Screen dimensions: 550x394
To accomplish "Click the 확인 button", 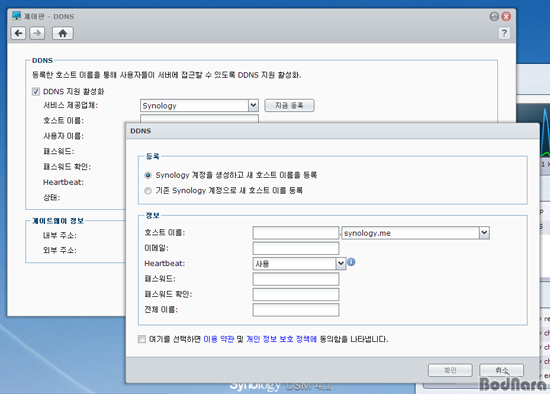I will (x=450, y=370).
